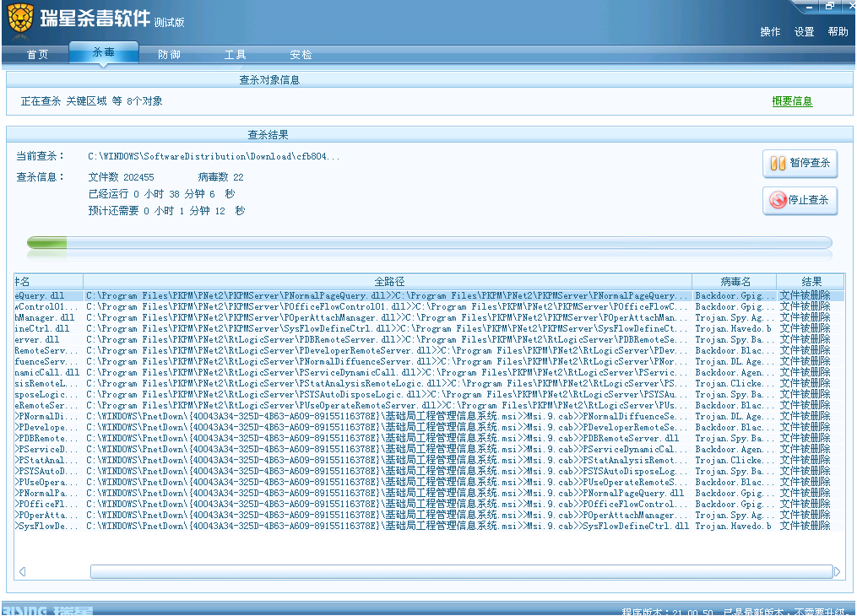
Task: Select the ineCtrl.dll result row
Action: [430, 329]
